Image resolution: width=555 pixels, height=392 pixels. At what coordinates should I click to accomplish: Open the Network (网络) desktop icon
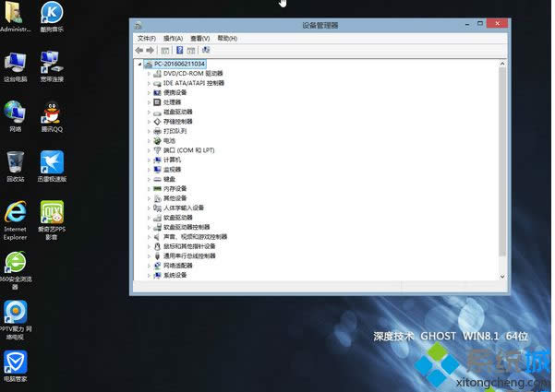pyautogui.click(x=15, y=113)
